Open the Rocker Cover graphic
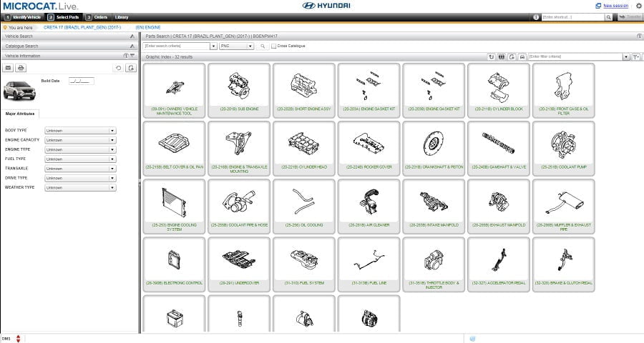 click(x=369, y=149)
